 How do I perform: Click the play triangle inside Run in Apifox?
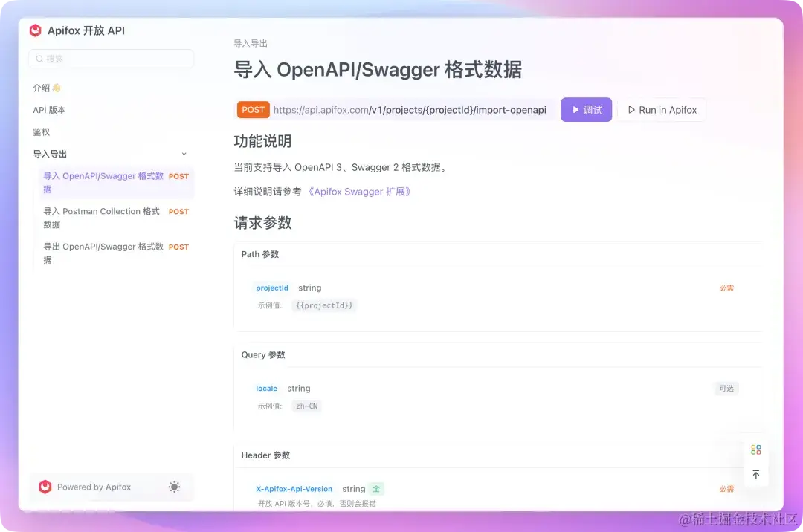(631, 109)
